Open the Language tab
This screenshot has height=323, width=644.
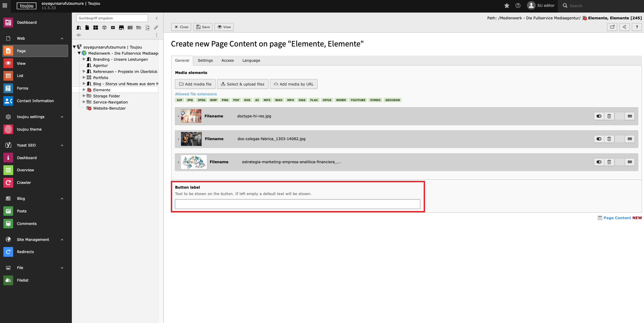tap(251, 60)
